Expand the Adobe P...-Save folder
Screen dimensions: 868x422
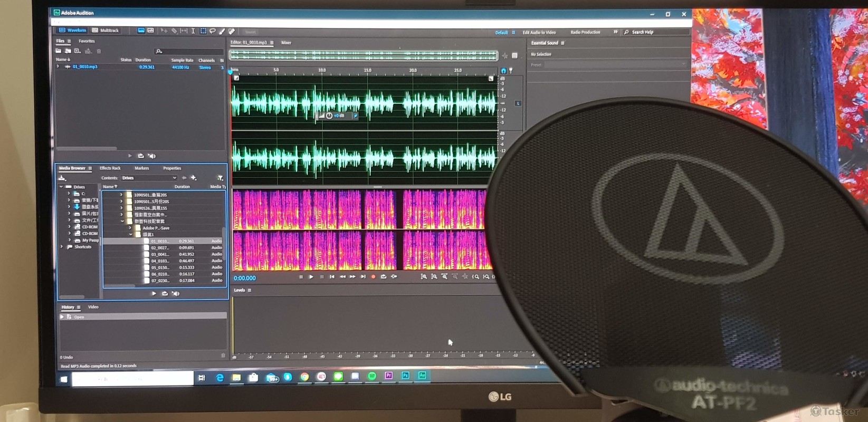130,228
